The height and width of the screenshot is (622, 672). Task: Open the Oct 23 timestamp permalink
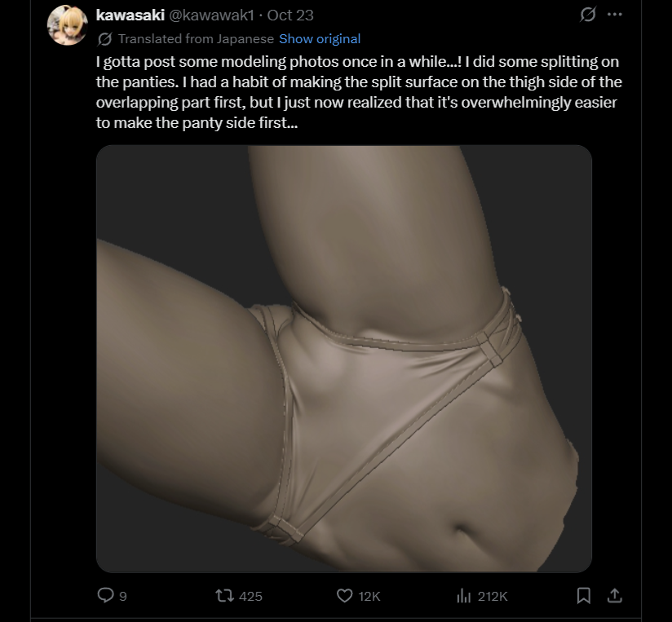pyautogui.click(x=290, y=15)
